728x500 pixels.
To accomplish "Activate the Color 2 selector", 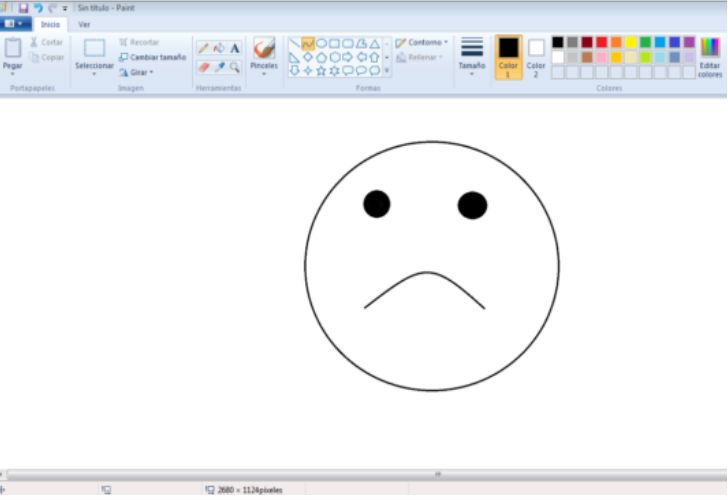I will (536, 57).
